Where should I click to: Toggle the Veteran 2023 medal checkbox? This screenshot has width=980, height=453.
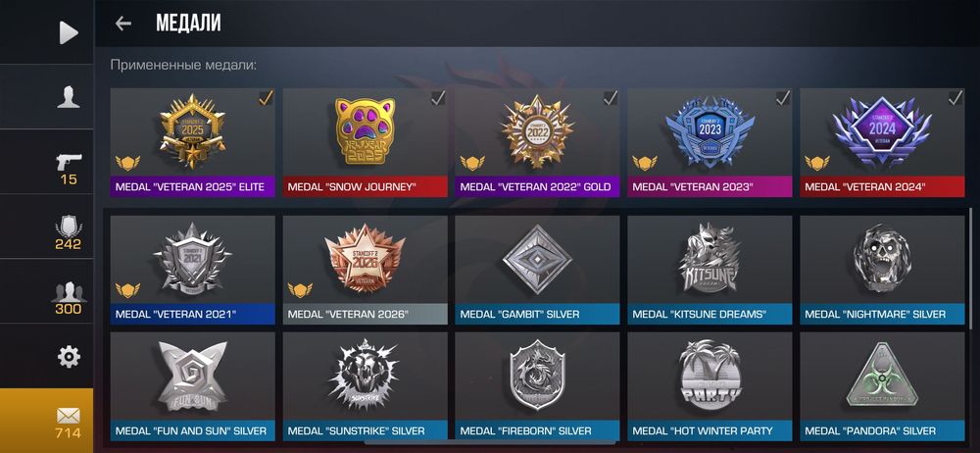(782, 98)
